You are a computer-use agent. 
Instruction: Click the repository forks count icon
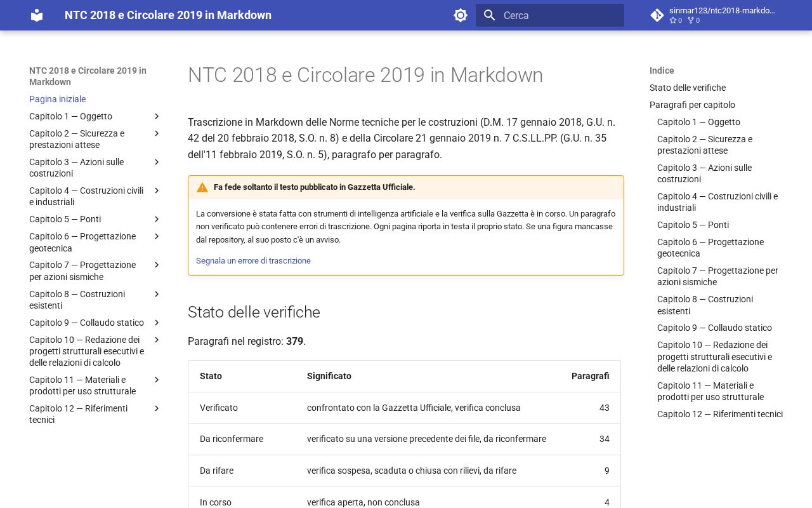coord(691,20)
